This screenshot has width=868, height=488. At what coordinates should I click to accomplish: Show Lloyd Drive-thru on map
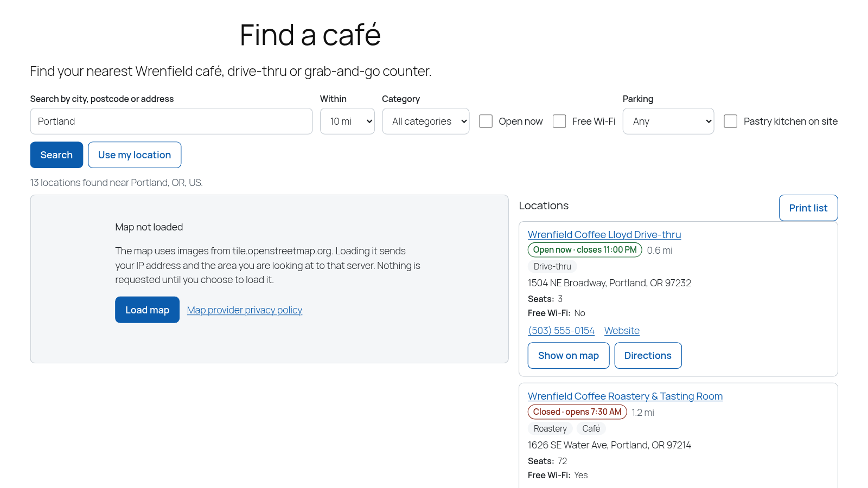click(569, 356)
